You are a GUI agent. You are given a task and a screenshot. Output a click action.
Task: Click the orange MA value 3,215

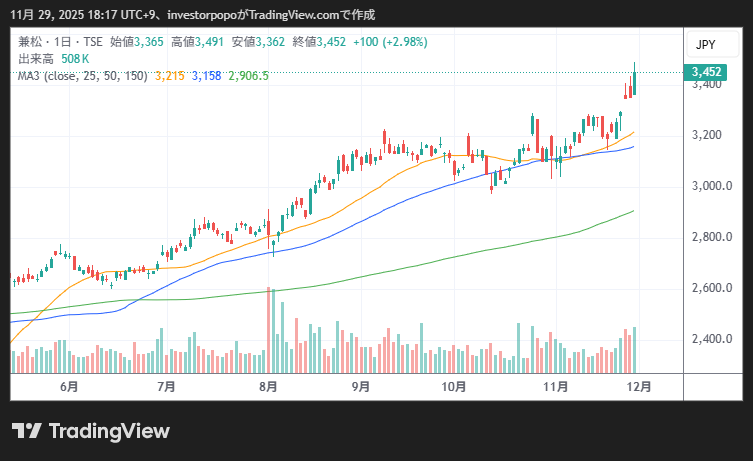click(x=170, y=76)
